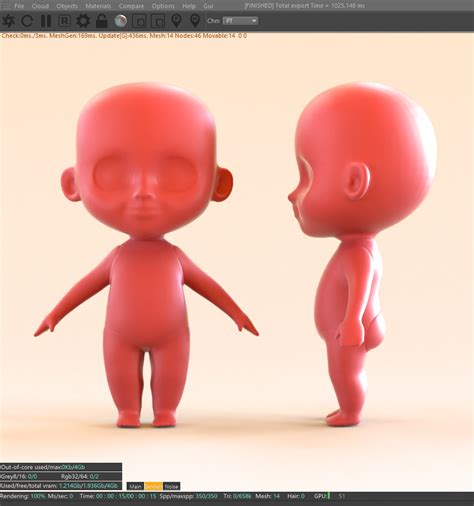This screenshot has height=506, width=474.
Task: Open the Objects menu
Action: [67, 6]
